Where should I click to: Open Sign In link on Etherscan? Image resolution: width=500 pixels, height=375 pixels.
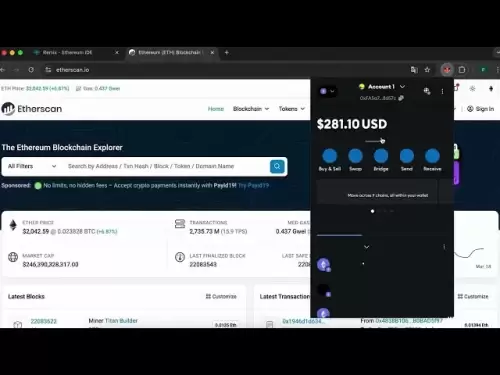coord(481,109)
